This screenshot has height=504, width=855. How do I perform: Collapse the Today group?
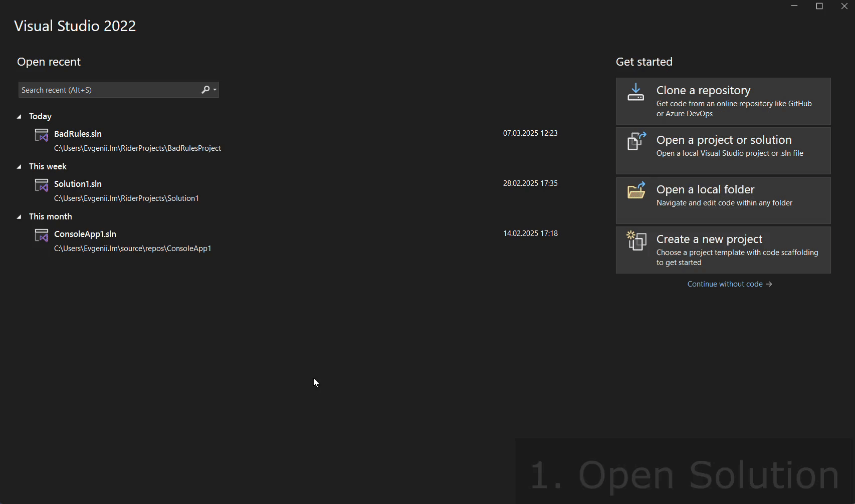pos(19,116)
